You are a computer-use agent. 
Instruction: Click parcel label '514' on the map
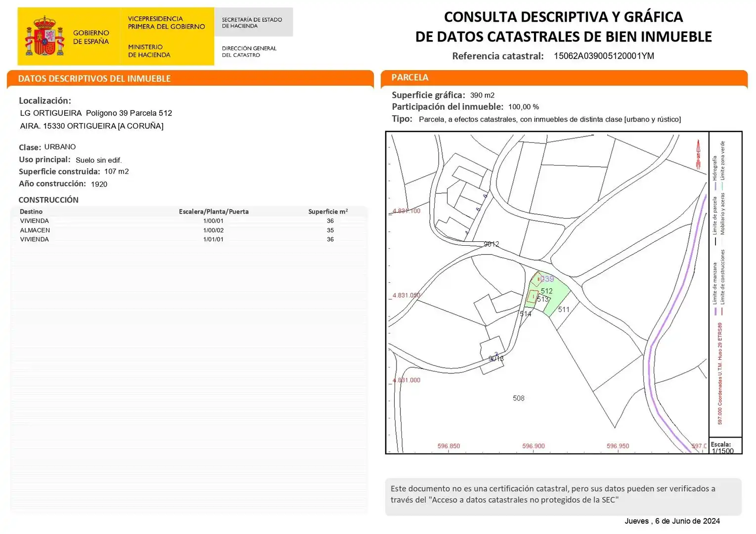(x=526, y=313)
